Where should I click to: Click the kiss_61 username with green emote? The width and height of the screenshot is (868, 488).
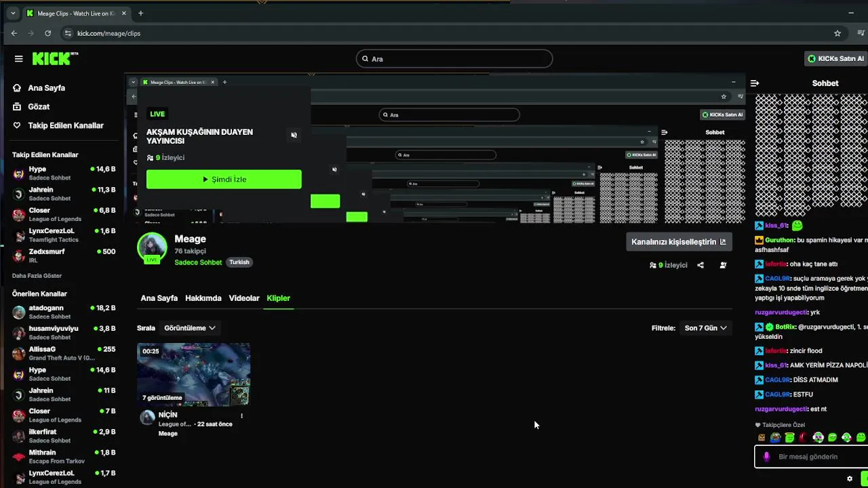pos(776,226)
